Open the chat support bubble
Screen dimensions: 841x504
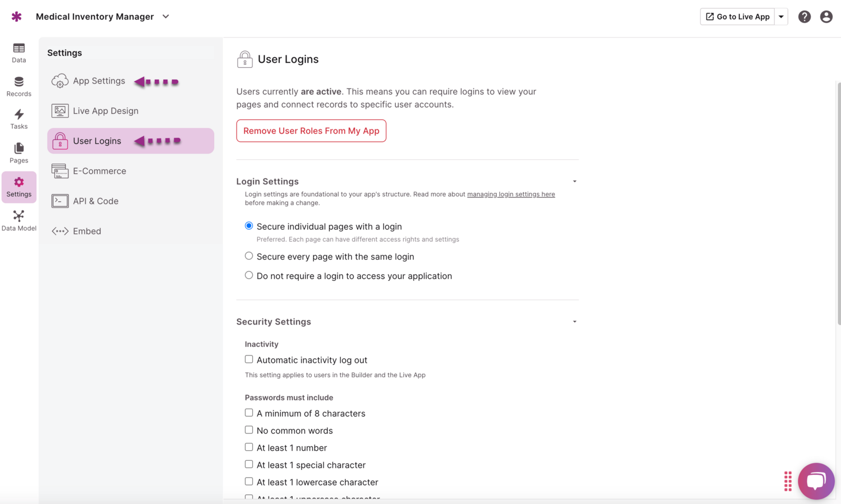(816, 480)
